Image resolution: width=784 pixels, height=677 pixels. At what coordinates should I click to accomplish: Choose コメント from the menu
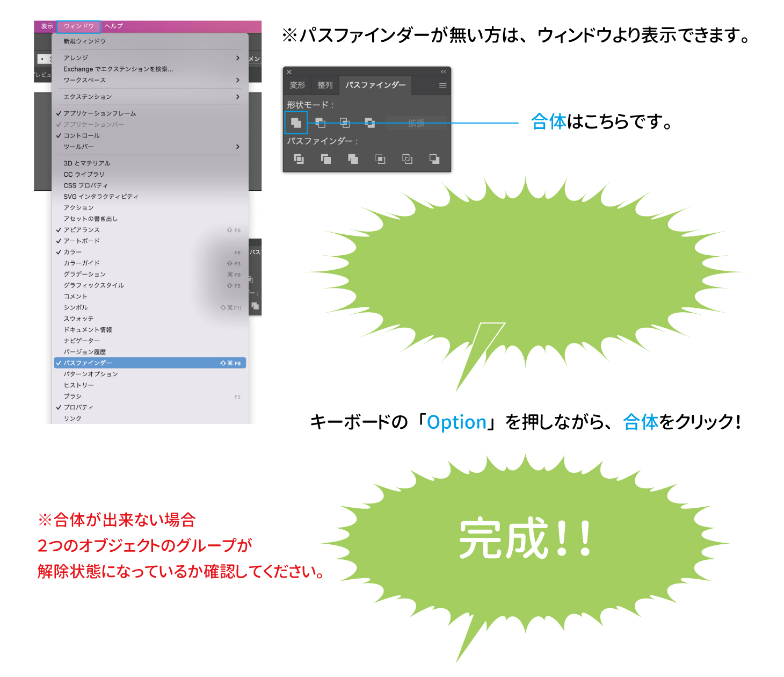150,297
